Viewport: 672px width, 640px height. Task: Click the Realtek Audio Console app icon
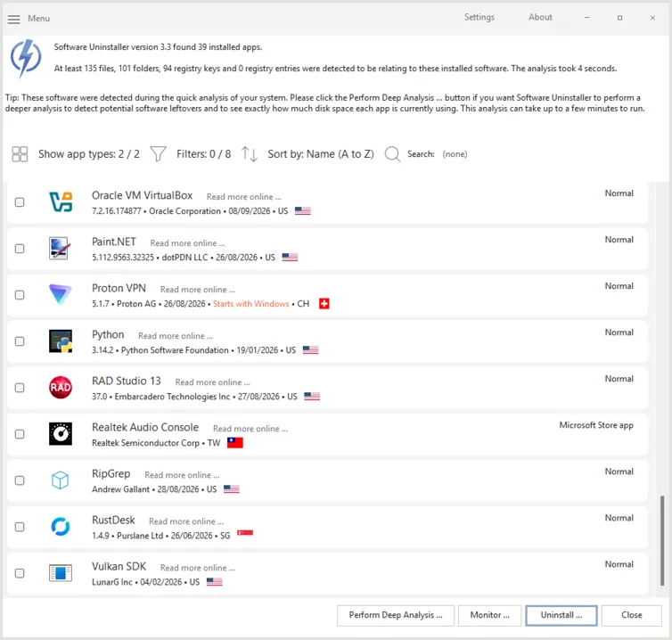point(61,434)
